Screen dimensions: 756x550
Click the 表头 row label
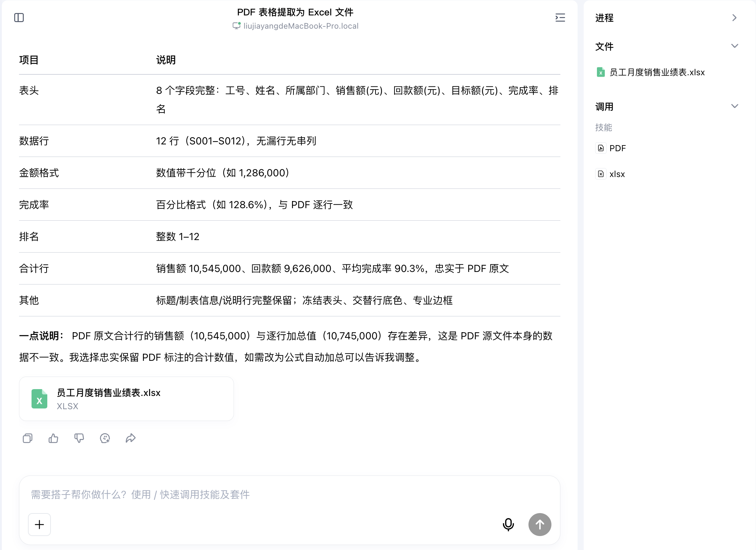coord(29,90)
